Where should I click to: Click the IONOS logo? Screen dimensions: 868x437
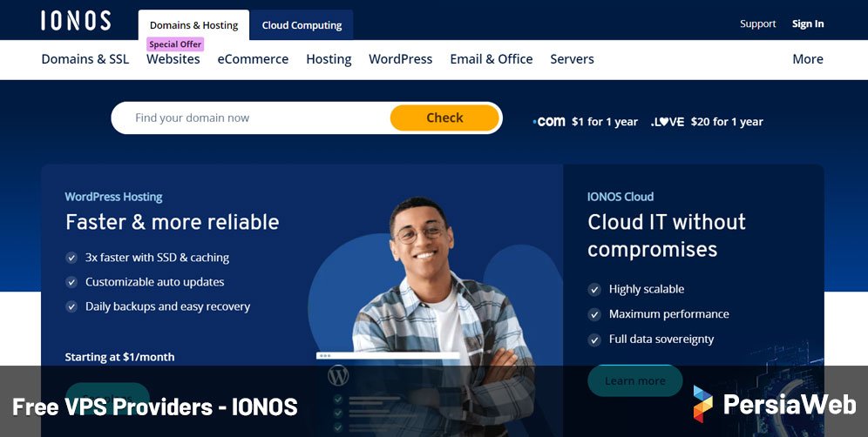point(76,21)
